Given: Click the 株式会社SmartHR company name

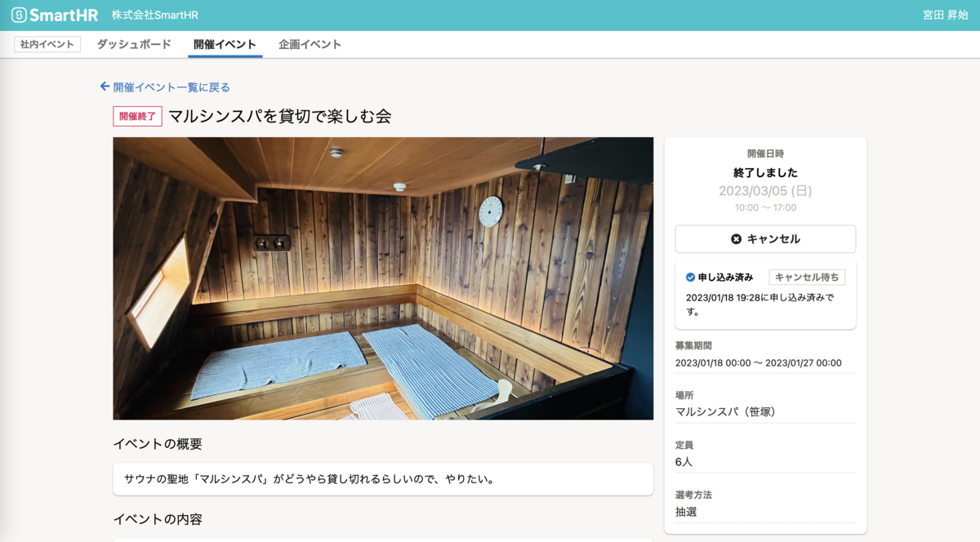Looking at the screenshot, I should [x=155, y=16].
